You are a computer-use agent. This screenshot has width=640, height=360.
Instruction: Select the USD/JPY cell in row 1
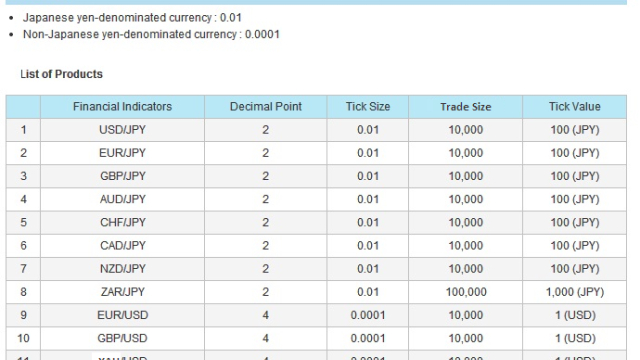point(122,130)
